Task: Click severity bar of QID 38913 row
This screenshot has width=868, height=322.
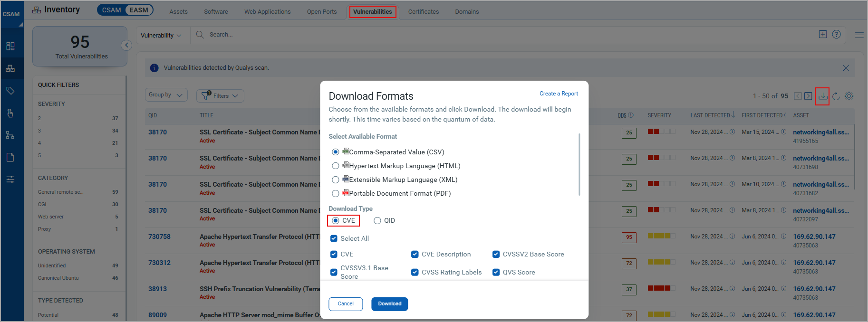Action: [661, 288]
